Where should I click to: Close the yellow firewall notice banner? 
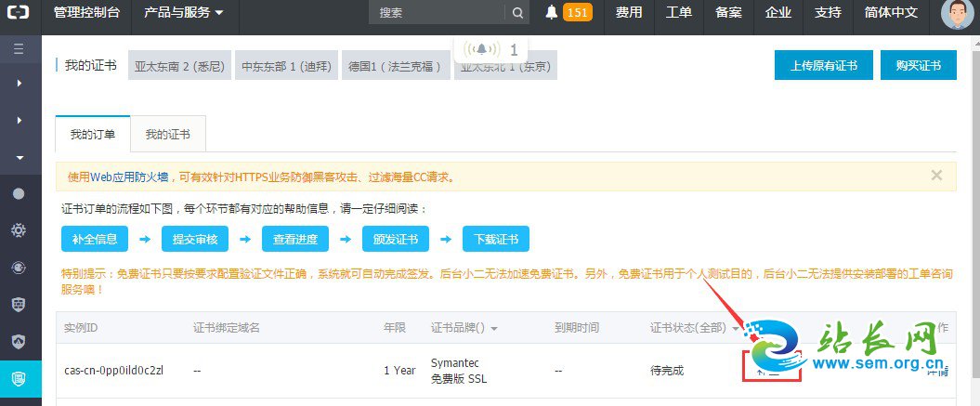coord(936,176)
